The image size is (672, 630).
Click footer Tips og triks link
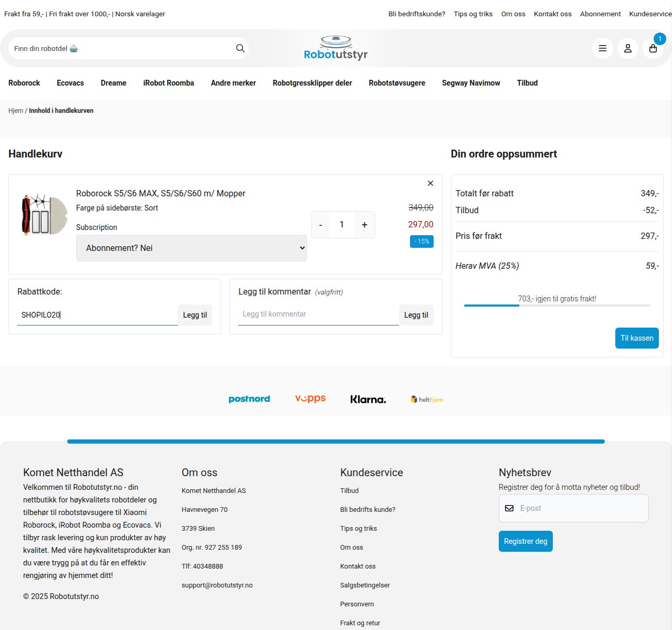pyautogui.click(x=359, y=529)
